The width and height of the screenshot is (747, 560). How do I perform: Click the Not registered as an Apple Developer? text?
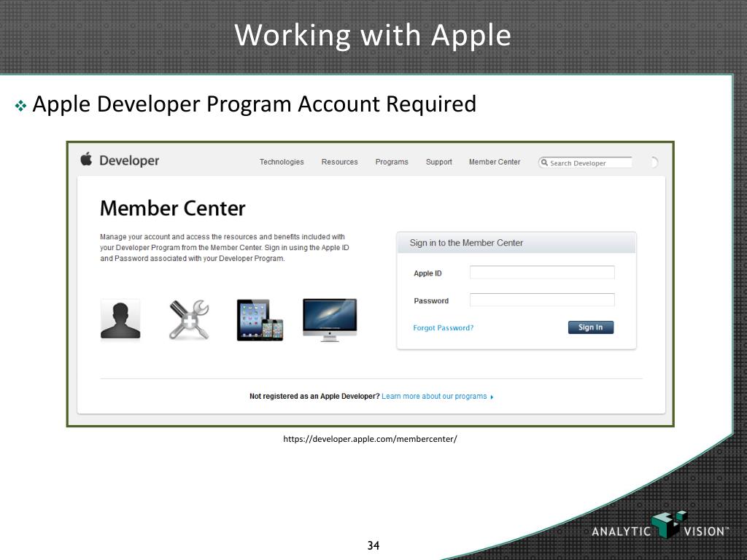(314, 396)
